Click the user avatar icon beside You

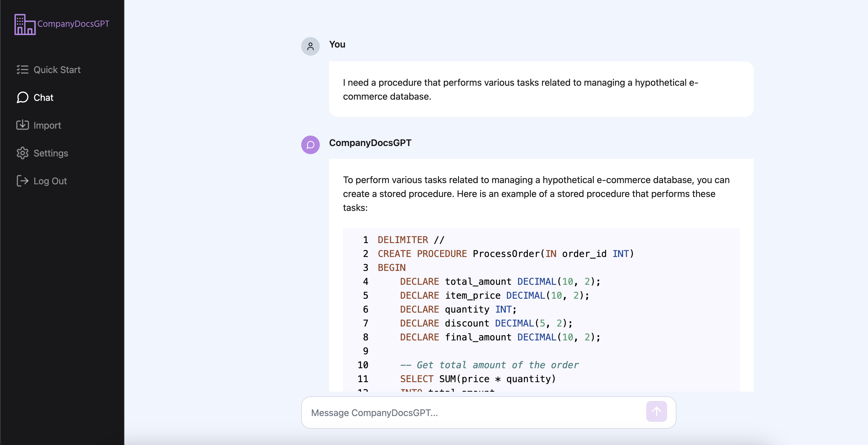[x=310, y=46]
